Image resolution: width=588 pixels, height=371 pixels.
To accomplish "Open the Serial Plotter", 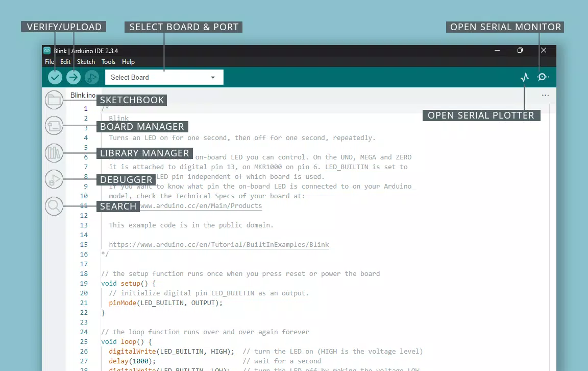I will click(525, 77).
